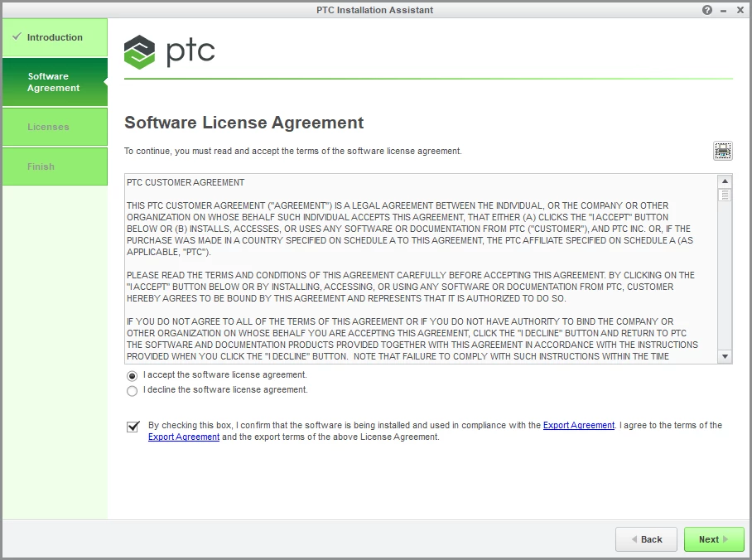Open the second-line Export Agreement link

pyautogui.click(x=184, y=437)
